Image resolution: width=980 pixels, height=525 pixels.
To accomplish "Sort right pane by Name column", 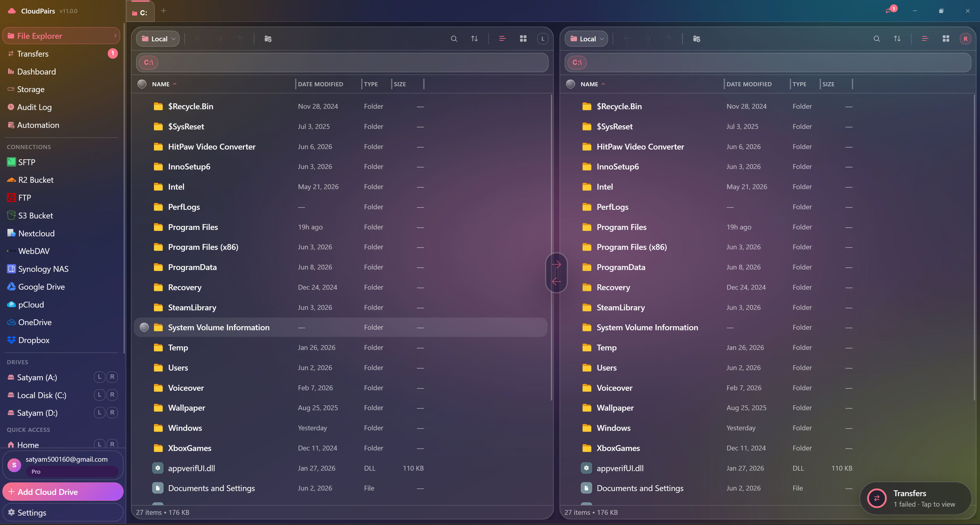I will point(592,84).
